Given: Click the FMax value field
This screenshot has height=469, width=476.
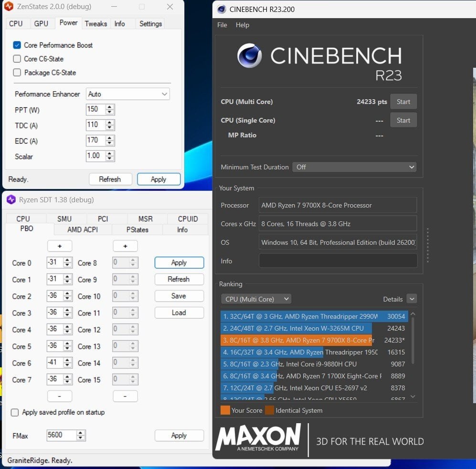Looking at the screenshot, I should 62,435.
